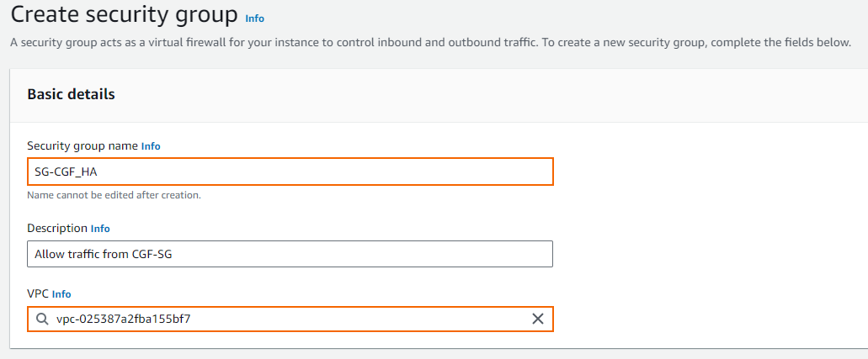Focus the Security group name input box
The height and width of the screenshot is (359, 868).
(x=290, y=172)
